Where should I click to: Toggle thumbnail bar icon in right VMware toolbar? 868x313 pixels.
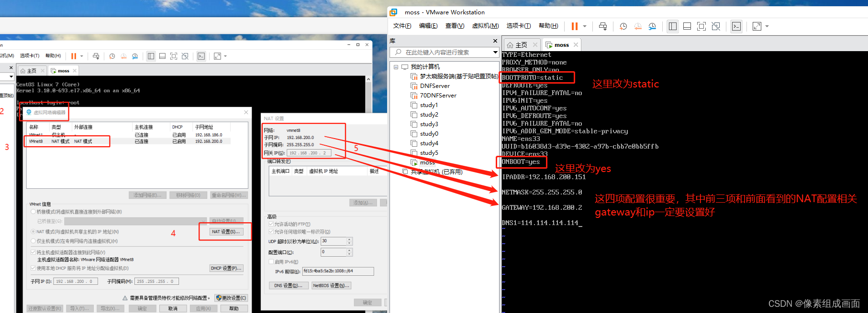point(687,26)
